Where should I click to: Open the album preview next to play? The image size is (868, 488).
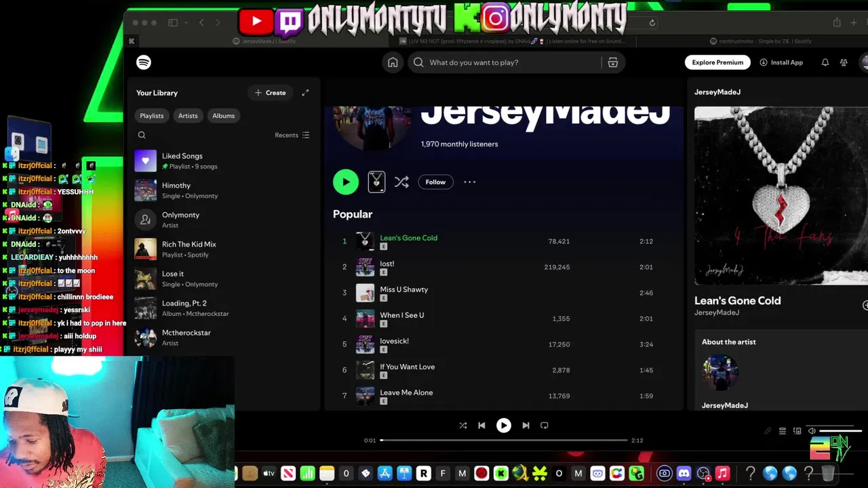pyautogui.click(x=376, y=182)
